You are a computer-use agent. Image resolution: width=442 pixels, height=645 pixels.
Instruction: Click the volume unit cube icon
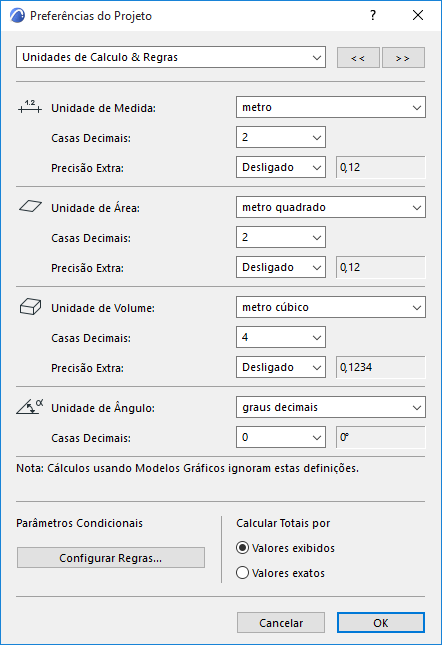click(30, 307)
